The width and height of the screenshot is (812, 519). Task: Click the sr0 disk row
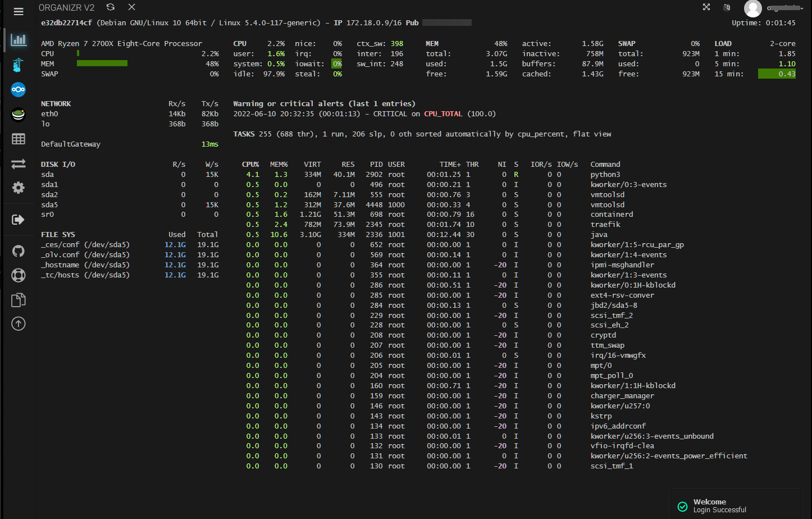click(x=130, y=215)
